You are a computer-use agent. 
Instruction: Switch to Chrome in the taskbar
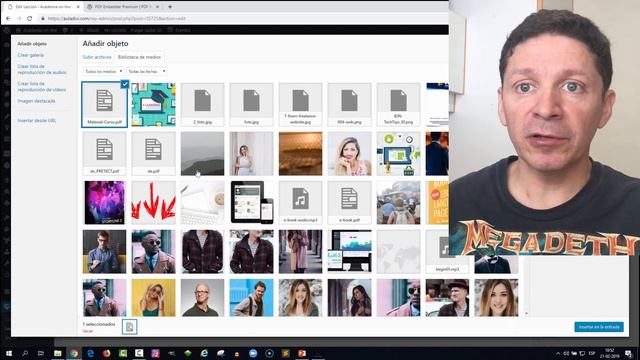click(74, 353)
